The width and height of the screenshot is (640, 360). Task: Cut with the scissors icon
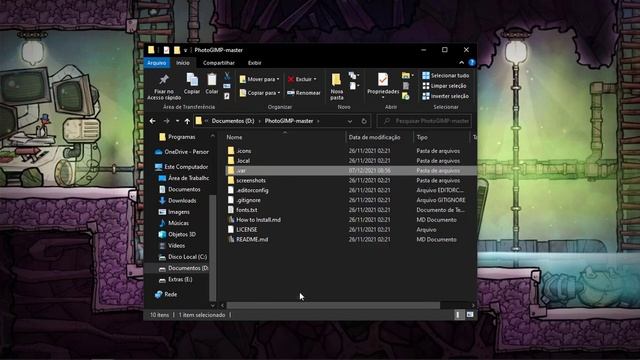(227, 76)
